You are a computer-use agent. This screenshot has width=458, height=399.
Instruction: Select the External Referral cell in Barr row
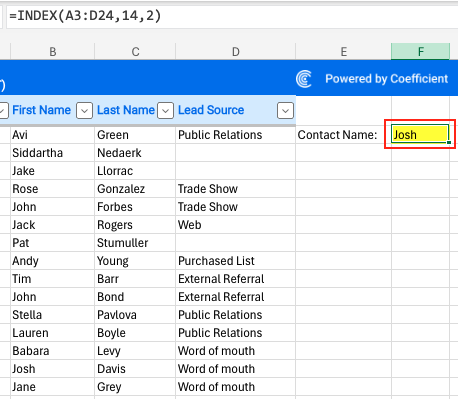pyautogui.click(x=236, y=279)
